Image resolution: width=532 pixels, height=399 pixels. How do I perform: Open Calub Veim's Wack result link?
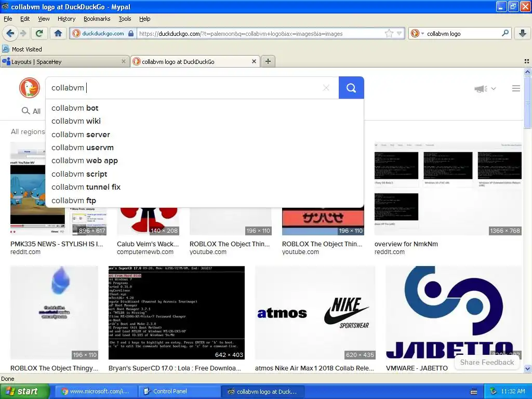pos(148,244)
